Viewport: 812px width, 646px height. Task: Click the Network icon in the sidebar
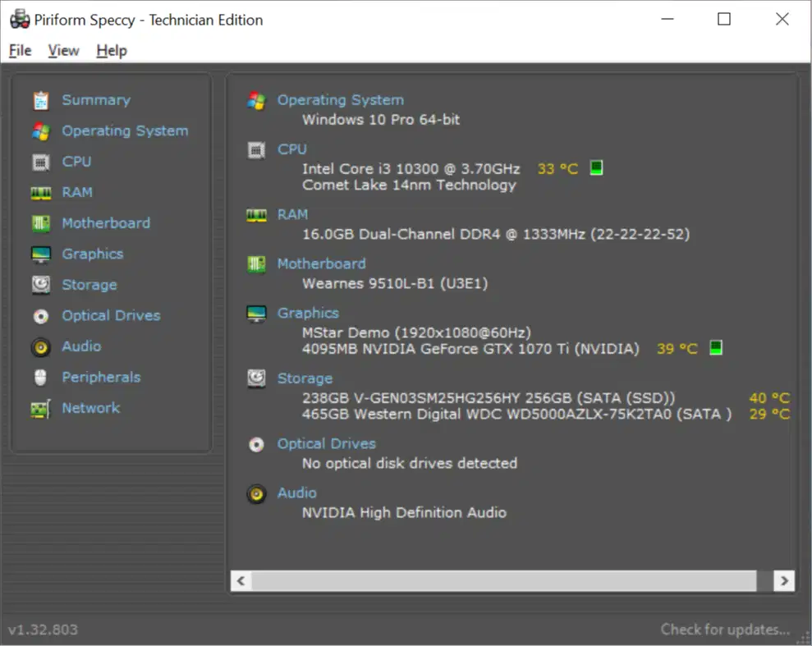pos(40,408)
